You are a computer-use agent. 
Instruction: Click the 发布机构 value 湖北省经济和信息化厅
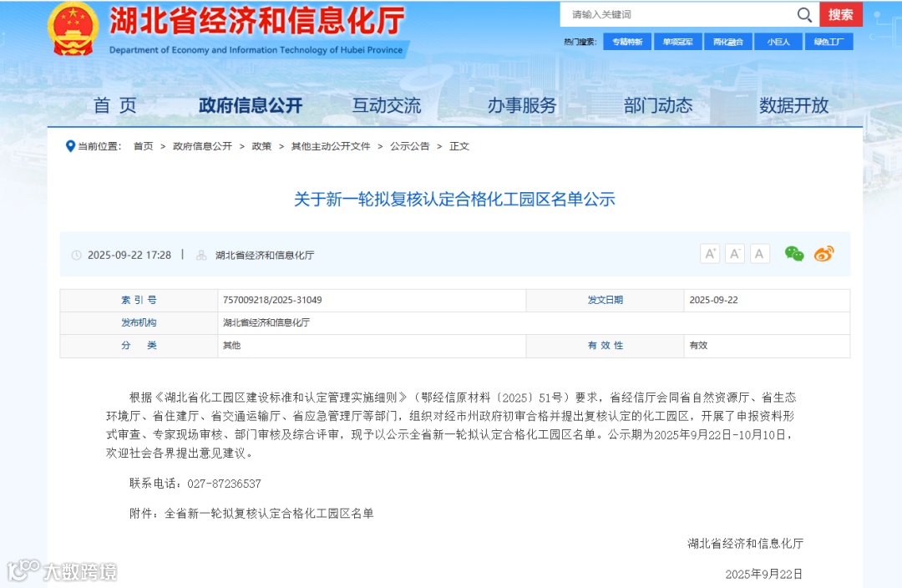click(x=266, y=322)
